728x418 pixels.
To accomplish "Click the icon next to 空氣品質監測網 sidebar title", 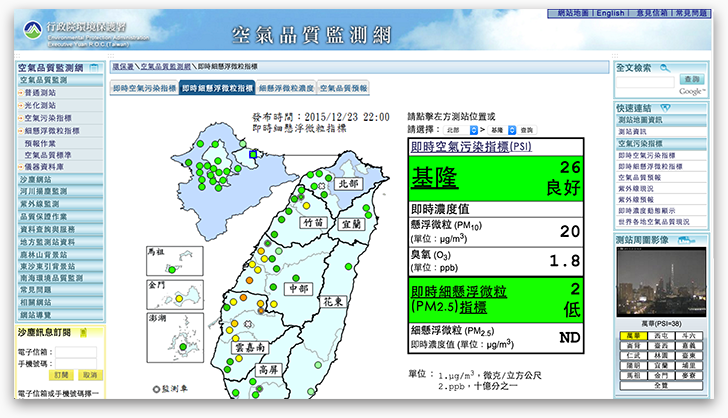I will click(94, 68).
